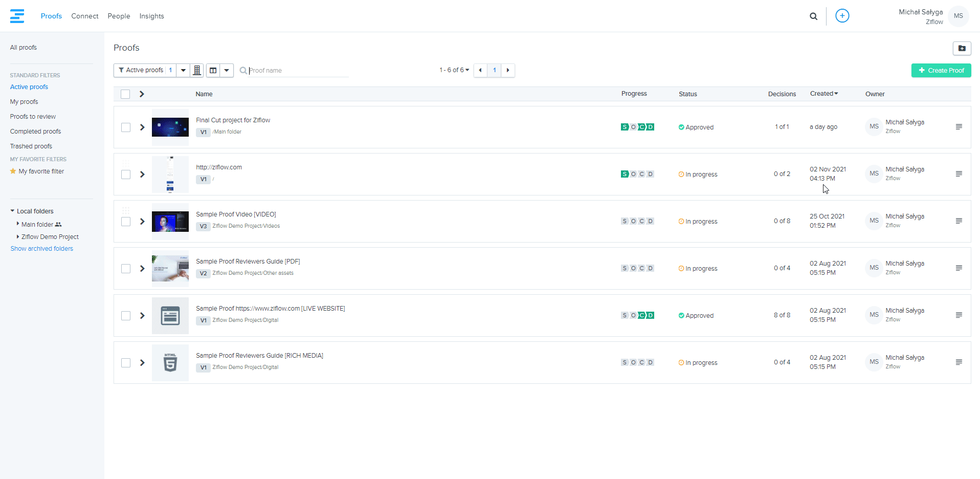Open actions menu for Final Cut project
This screenshot has width=980, height=479.
959,127
